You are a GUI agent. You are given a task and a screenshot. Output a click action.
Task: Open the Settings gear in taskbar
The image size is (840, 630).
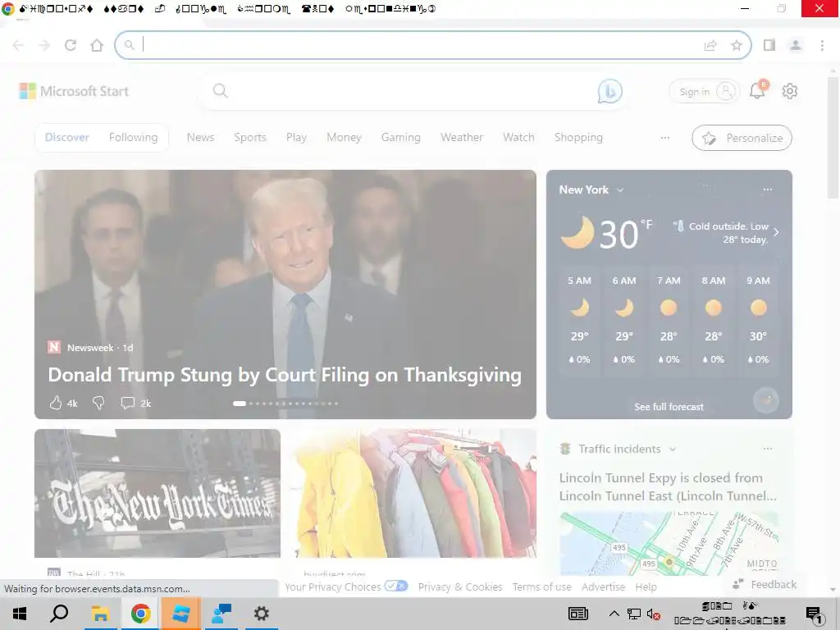262,614
